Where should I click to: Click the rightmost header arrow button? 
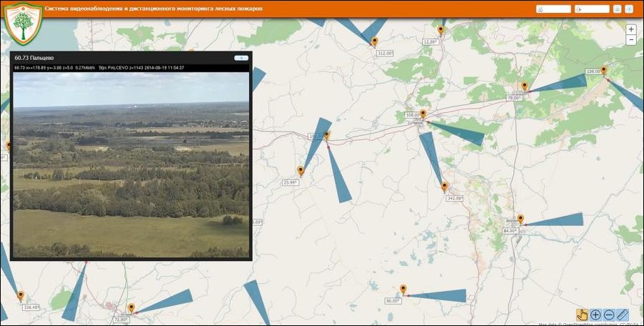(x=629, y=9)
